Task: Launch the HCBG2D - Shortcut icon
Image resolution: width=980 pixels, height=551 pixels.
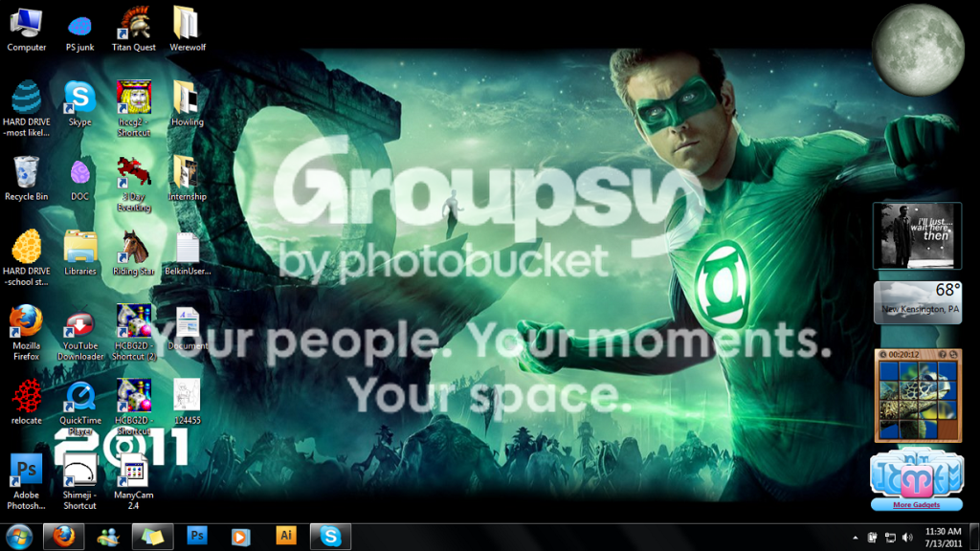Action: click(x=134, y=408)
